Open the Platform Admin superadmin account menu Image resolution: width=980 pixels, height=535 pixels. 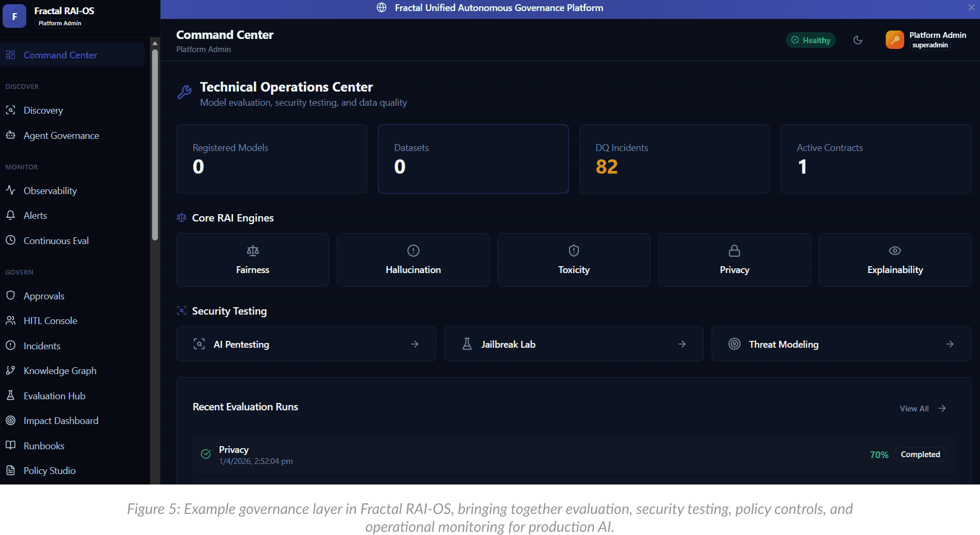click(x=926, y=40)
